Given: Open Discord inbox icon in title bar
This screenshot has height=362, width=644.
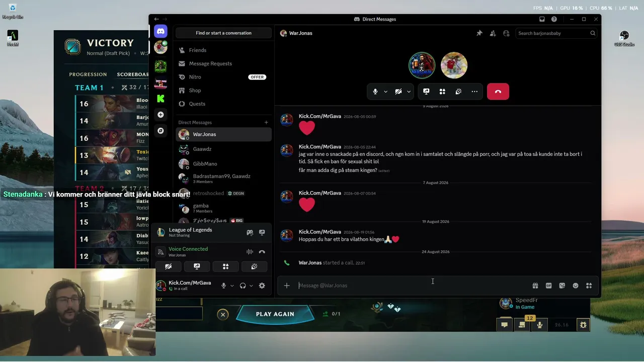Looking at the screenshot, I should coord(542,19).
